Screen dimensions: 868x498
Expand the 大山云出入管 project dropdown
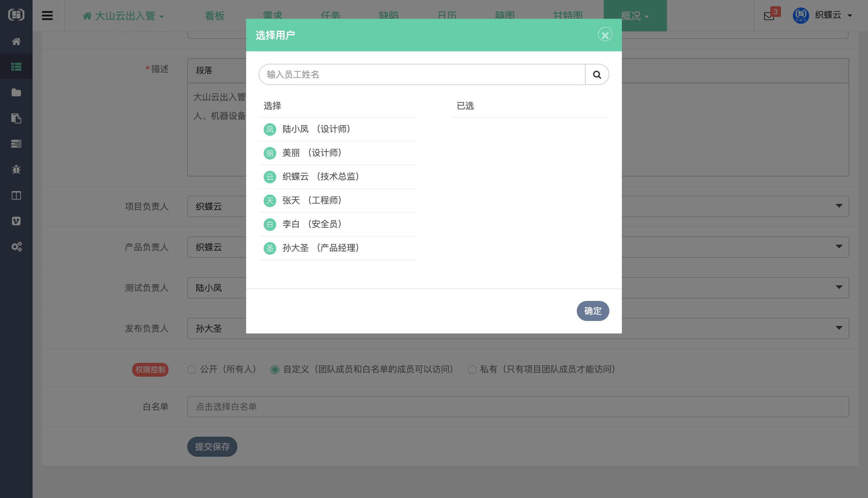(124, 16)
